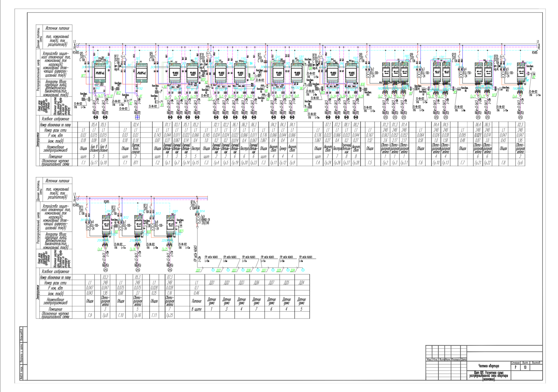Viewport: 558px width, 392px height.
Task: Select push-button switch N16 symbol
Action: click(x=366, y=90)
